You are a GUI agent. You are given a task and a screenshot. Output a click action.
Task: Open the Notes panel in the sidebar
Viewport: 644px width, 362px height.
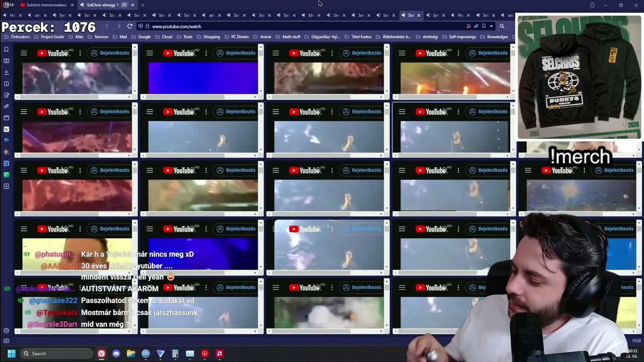tap(7, 95)
